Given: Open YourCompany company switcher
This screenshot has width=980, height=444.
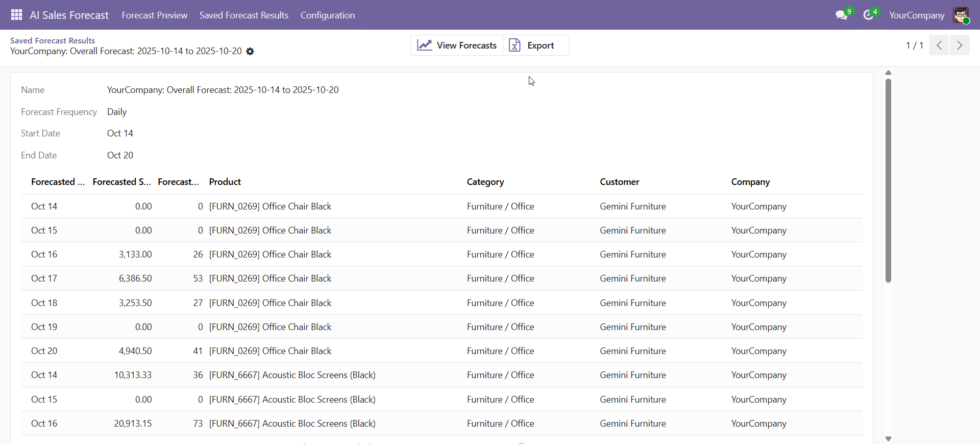Looking at the screenshot, I should coord(916,15).
